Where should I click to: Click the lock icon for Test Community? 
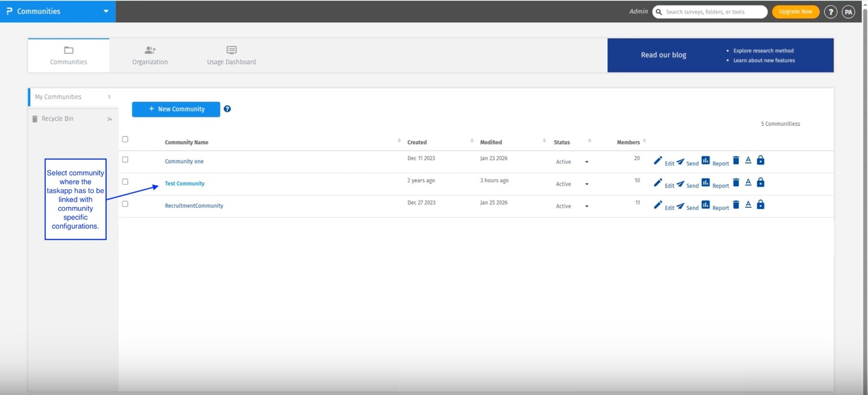tap(760, 182)
